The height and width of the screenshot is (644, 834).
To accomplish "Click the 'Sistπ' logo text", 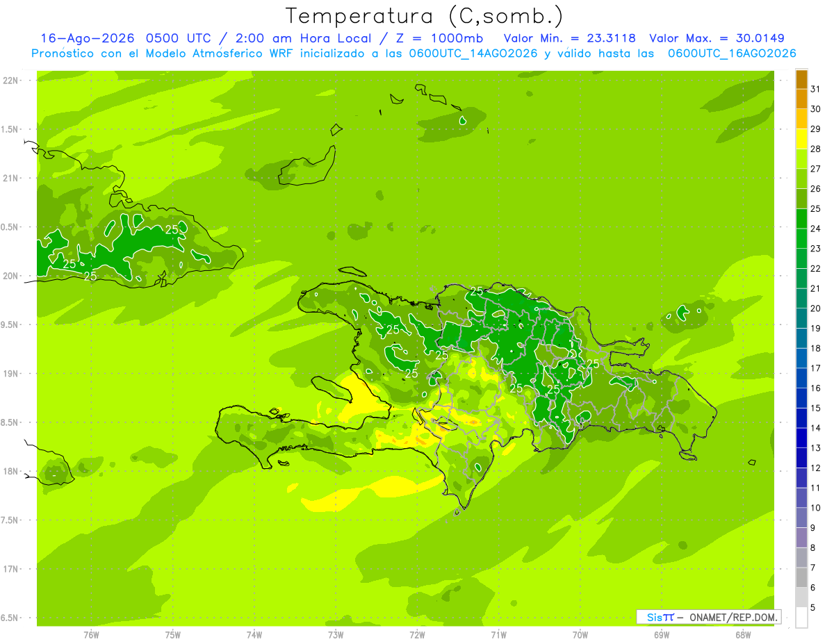I will (x=660, y=617).
